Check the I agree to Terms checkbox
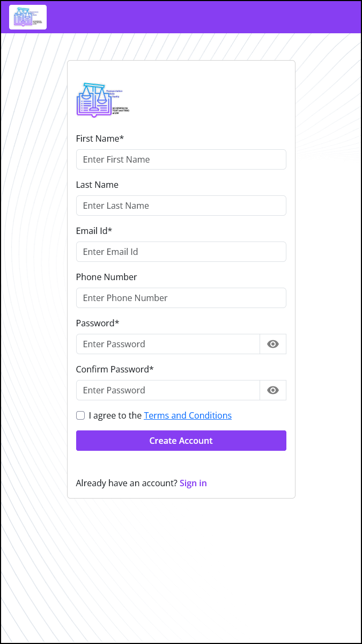The image size is (362, 644). (80, 415)
